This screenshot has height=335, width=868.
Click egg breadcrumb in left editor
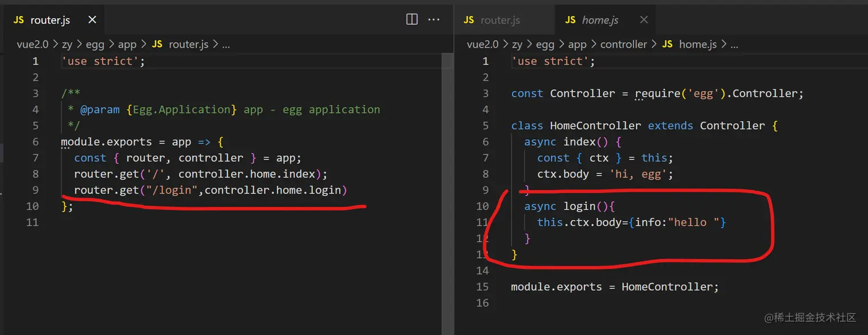95,44
